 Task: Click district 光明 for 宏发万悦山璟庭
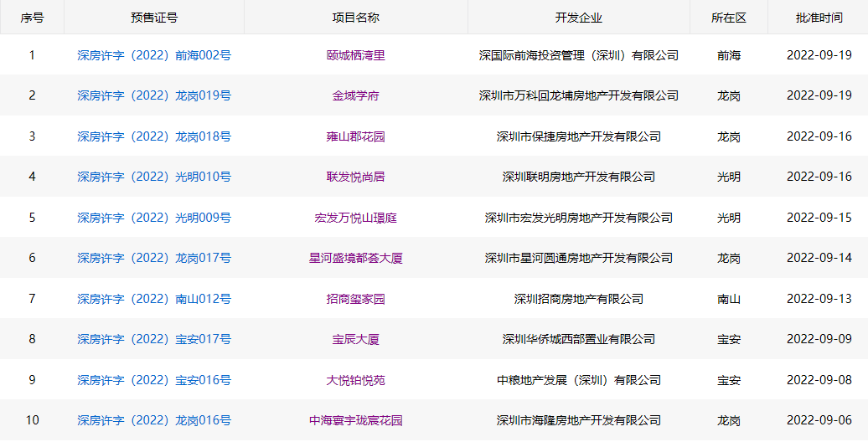pyautogui.click(x=729, y=218)
